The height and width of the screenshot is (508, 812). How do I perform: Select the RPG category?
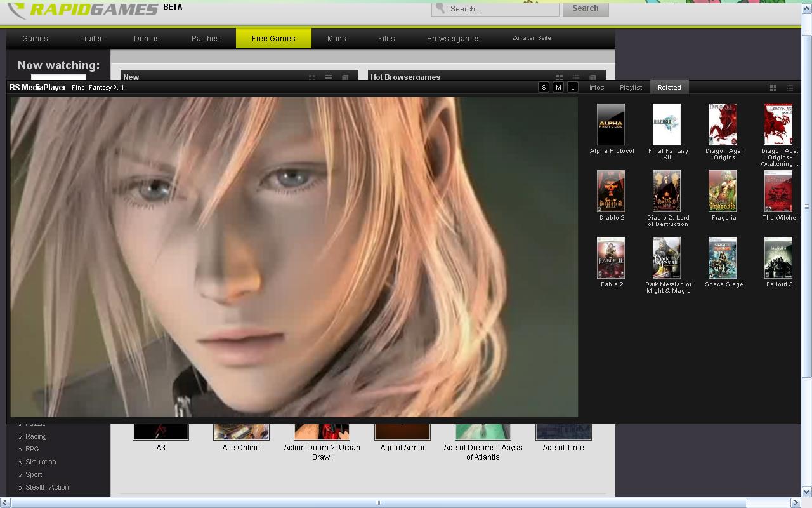(32, 449)
